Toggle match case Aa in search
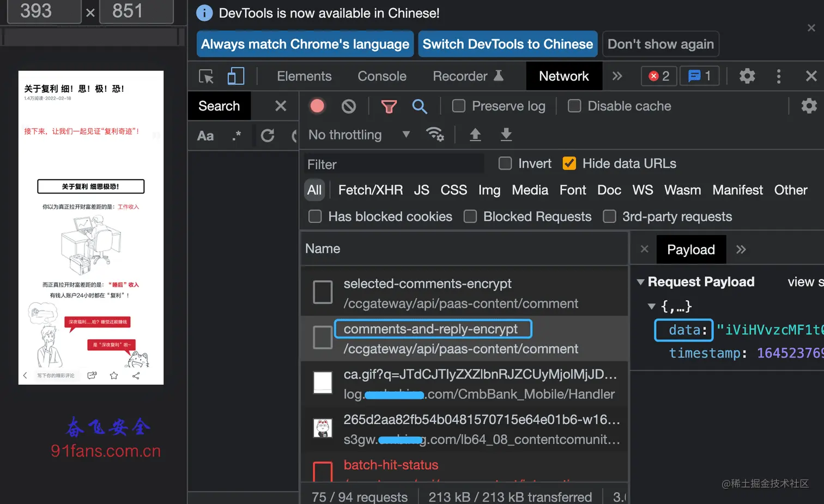The height and width of the screenshot is (504, 824). [205, 136]
